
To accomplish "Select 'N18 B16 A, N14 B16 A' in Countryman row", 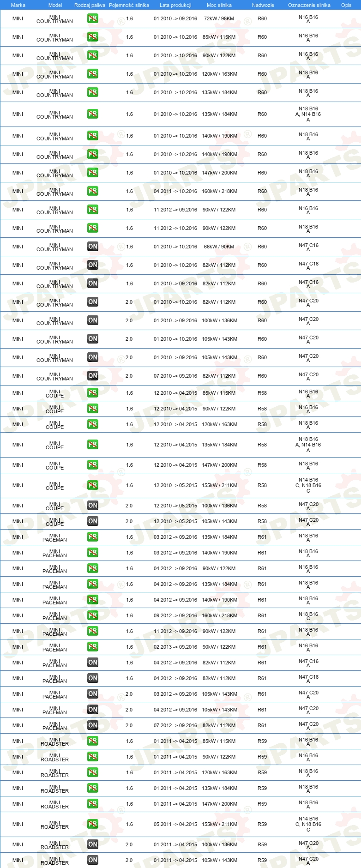I will [308, 114].
